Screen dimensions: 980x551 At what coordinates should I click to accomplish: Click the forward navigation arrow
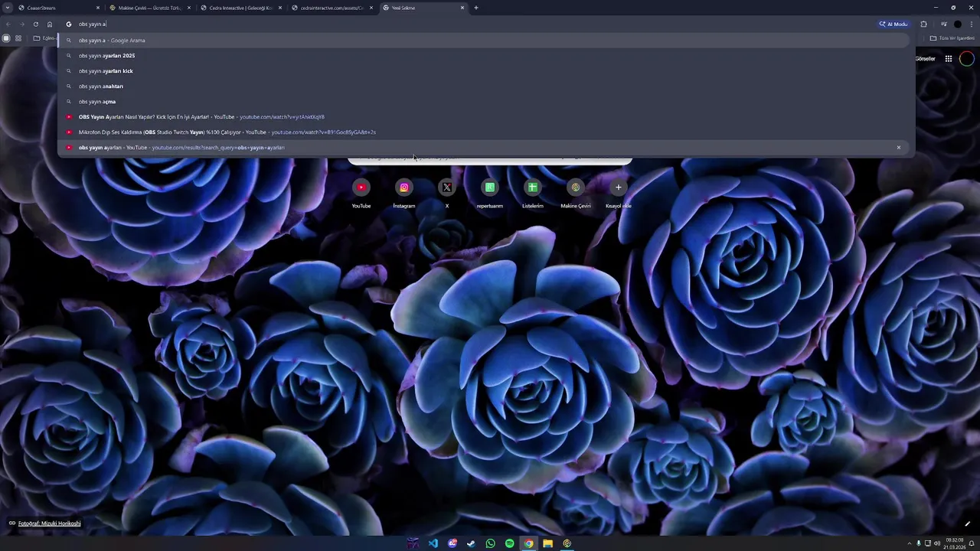21,24
